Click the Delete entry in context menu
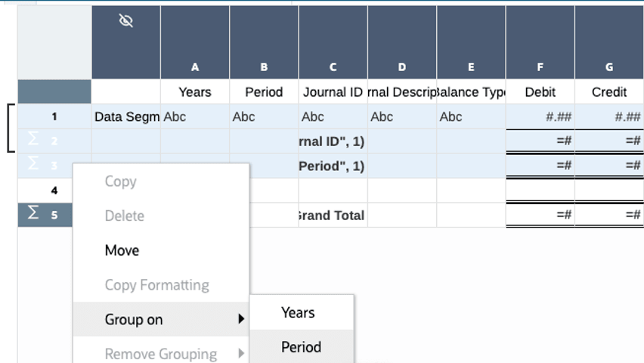 point(124,216)
